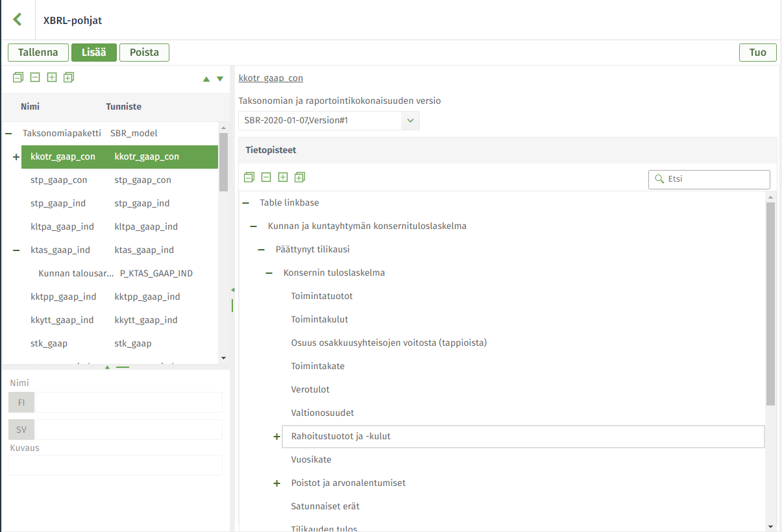The width and height of the screenshot is (782, 532).
Task: Click the Kuvaus description field
Action: click(x=115, y=465)
